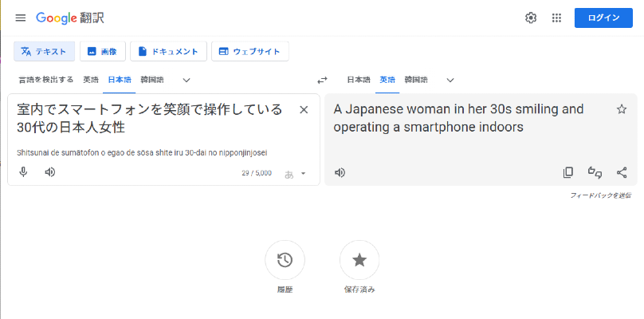Click the Google logo
Screen dimensions: 644x319
tap(57, 18)
